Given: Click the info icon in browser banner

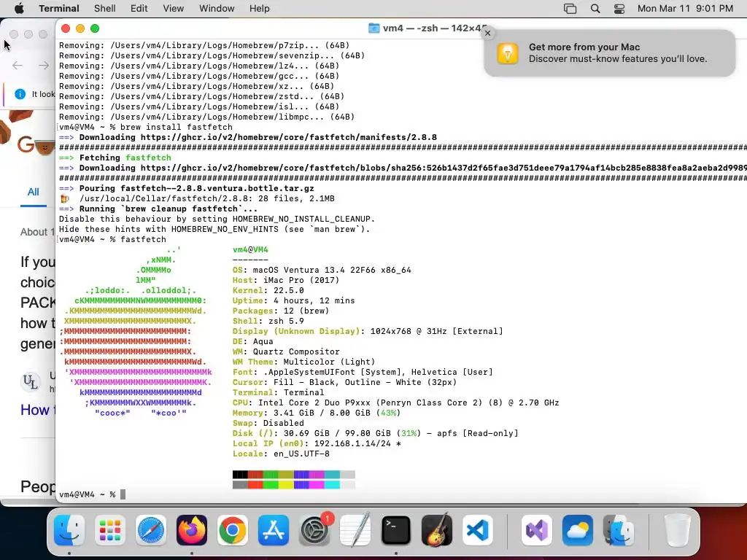Looking at the screenshot, I should click(20, 94).
